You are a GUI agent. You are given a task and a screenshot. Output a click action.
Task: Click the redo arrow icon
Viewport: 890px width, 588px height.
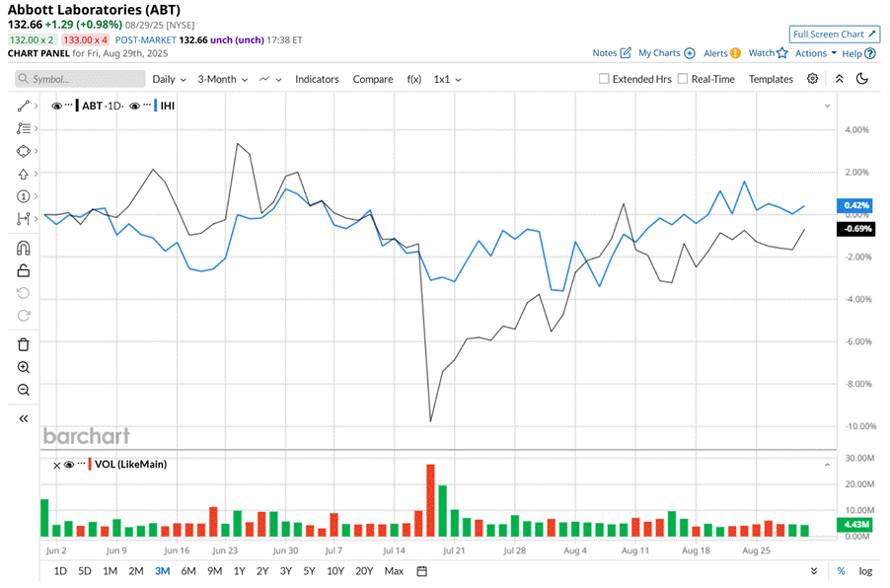(x=24, y=316)
